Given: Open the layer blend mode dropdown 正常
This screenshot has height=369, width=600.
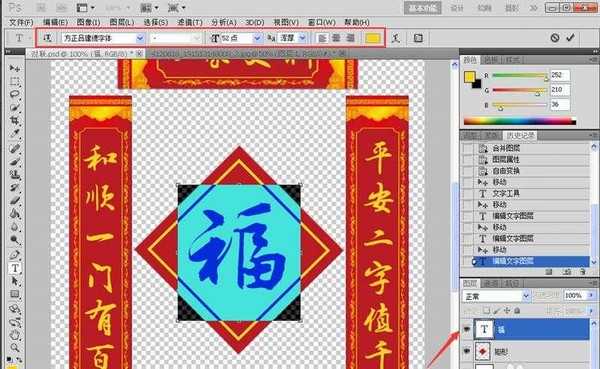Looking at the screenshot, I should click(496, 296).
